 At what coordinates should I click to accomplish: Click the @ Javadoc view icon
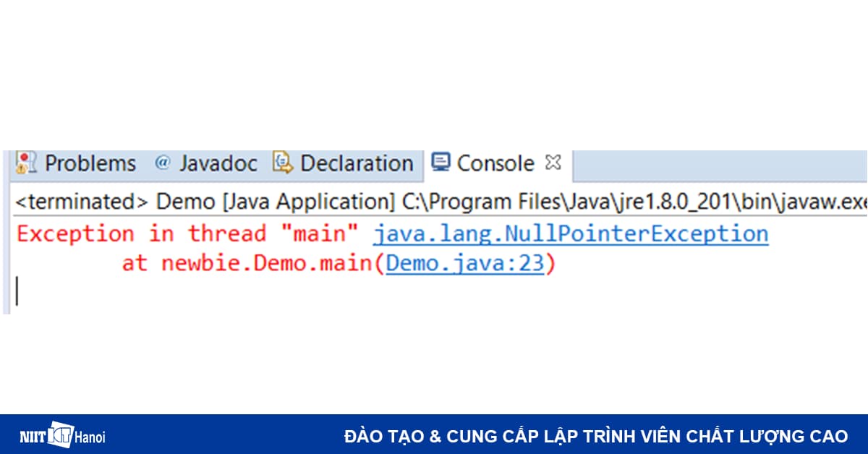tap(163, 163)
